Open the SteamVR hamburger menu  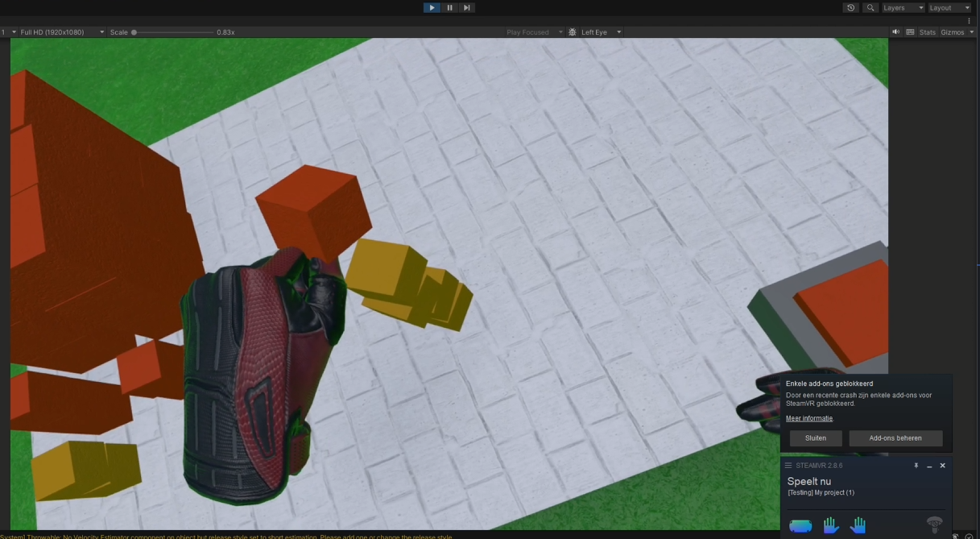point(787,466)
